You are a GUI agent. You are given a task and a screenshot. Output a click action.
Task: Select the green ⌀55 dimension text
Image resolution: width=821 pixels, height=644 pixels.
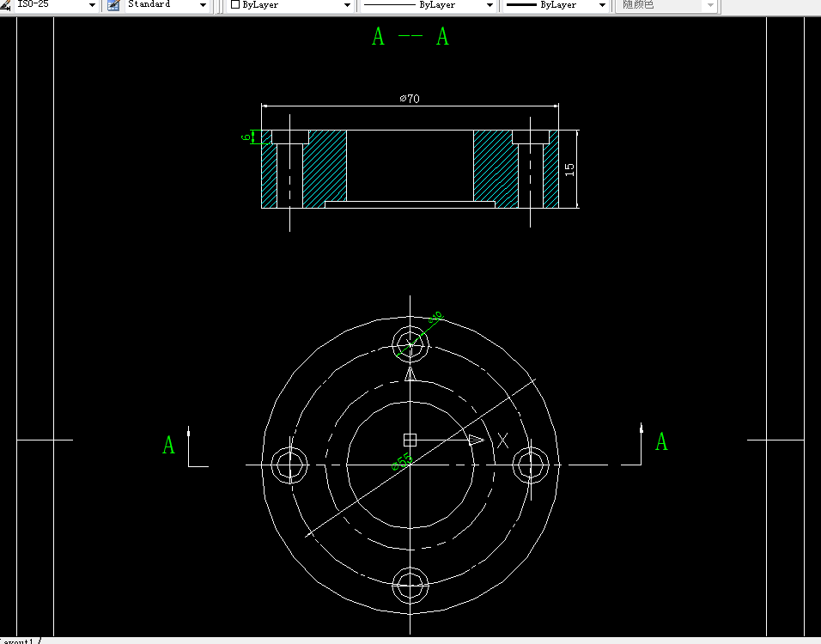402,462
